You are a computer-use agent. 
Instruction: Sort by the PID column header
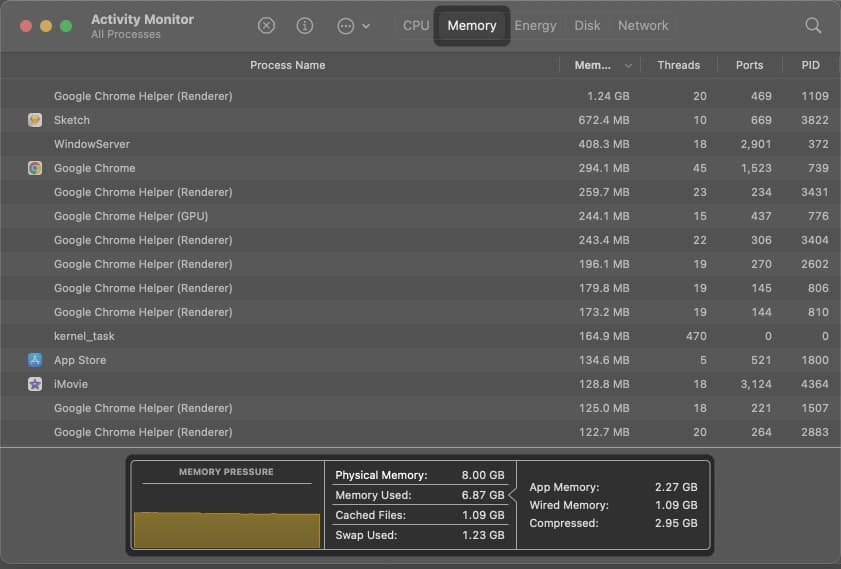coord(810,65)
